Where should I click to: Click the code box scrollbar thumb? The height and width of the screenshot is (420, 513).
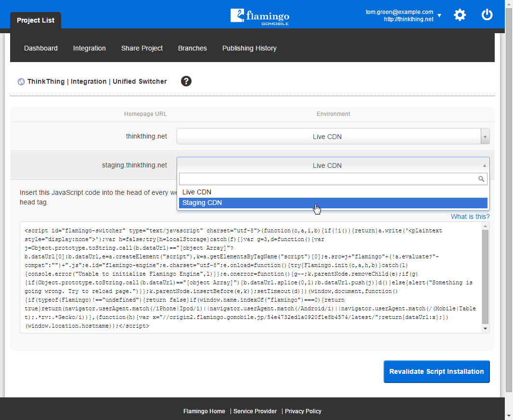(x=485, y=277)
